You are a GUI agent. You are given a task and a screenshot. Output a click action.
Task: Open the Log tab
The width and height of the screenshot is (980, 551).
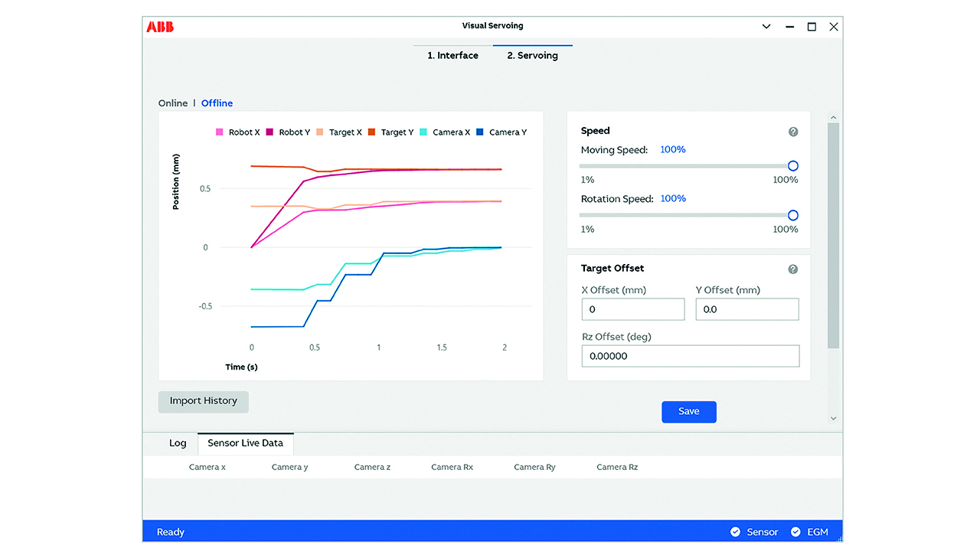[178, 442]
